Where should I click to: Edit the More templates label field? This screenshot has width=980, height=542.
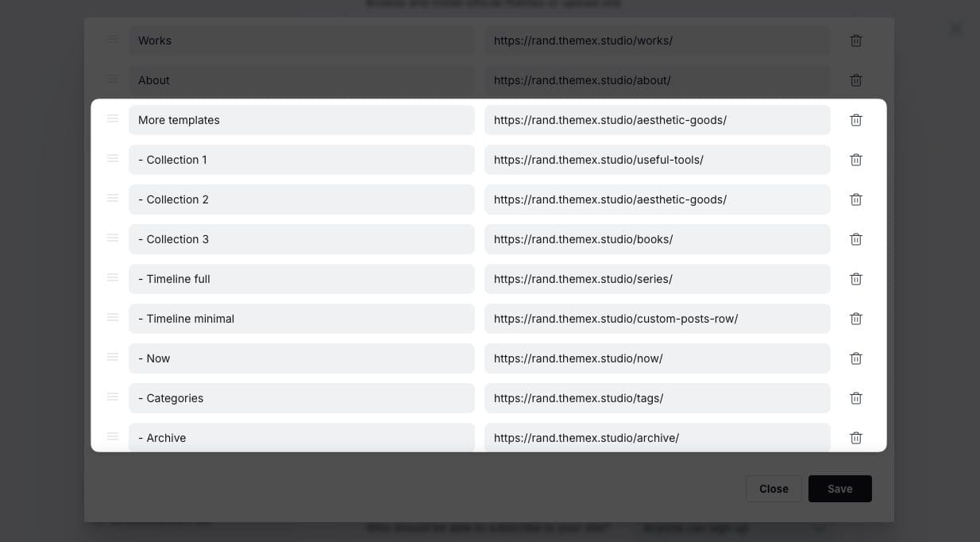(301, 120)
